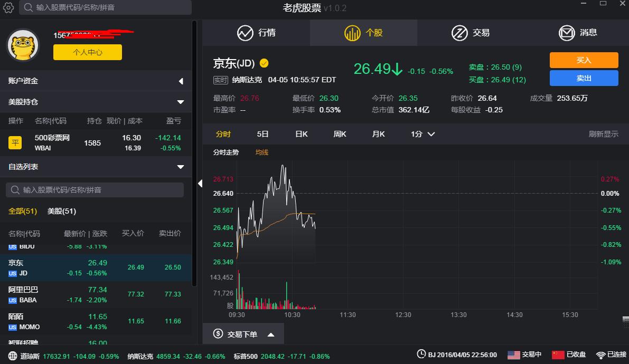Switch to the 行情 market tab

point(256,33)
